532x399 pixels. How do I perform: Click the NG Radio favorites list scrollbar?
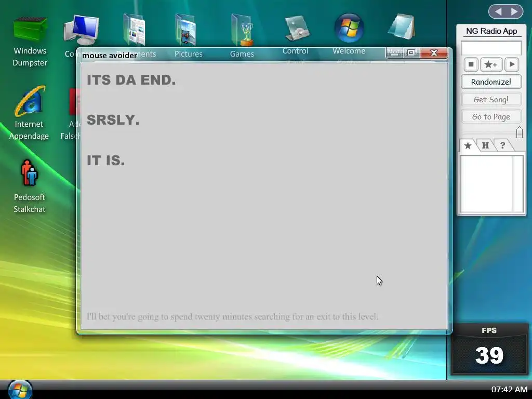[x=518, y=184]
